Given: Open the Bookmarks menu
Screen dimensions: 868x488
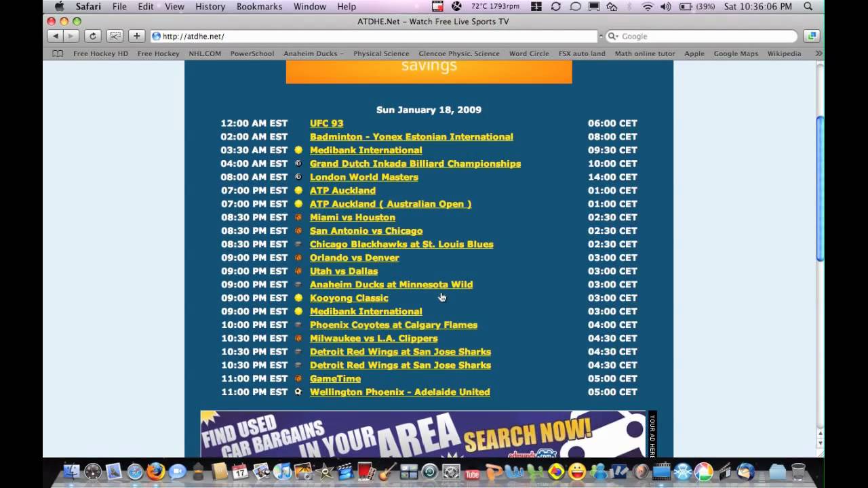Looking at the screenshot, I should pos(259,6).
